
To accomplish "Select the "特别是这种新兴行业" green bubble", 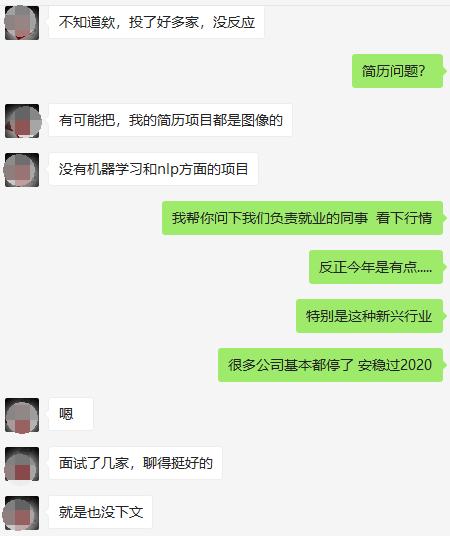I will point(370,316).
